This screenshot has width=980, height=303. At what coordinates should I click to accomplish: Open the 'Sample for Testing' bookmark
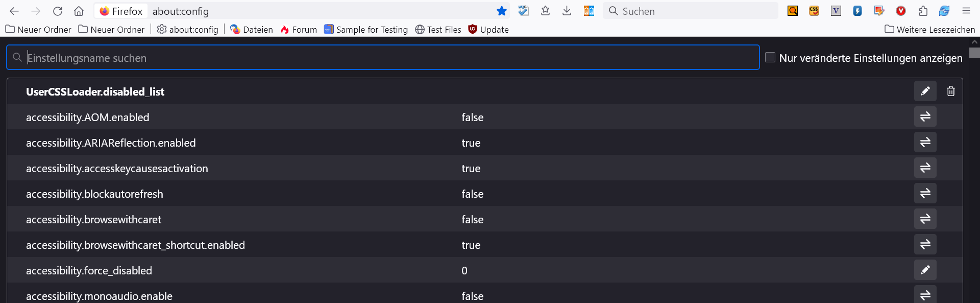(366, 30)
